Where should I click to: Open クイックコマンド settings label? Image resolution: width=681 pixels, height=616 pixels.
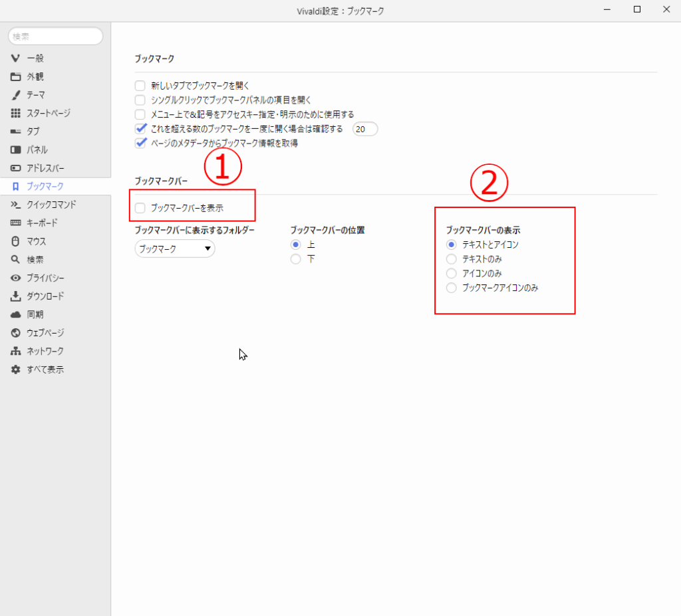tap(52, 205)
